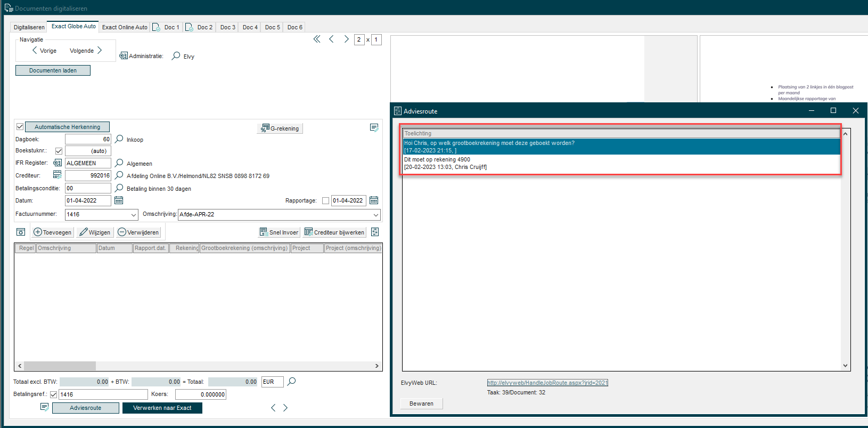Expand the Factuurnummer dropdown
The height and width of the screenshot is (428, 868).
pyautogui.click(x=134, y=215)
